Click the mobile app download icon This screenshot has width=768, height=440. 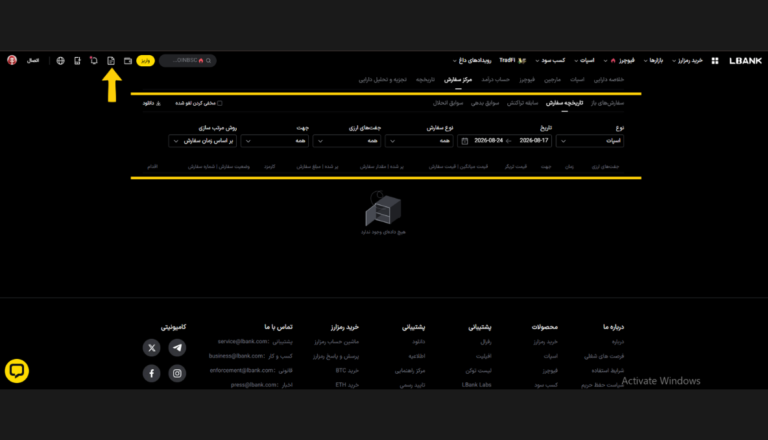coord(77,61)
